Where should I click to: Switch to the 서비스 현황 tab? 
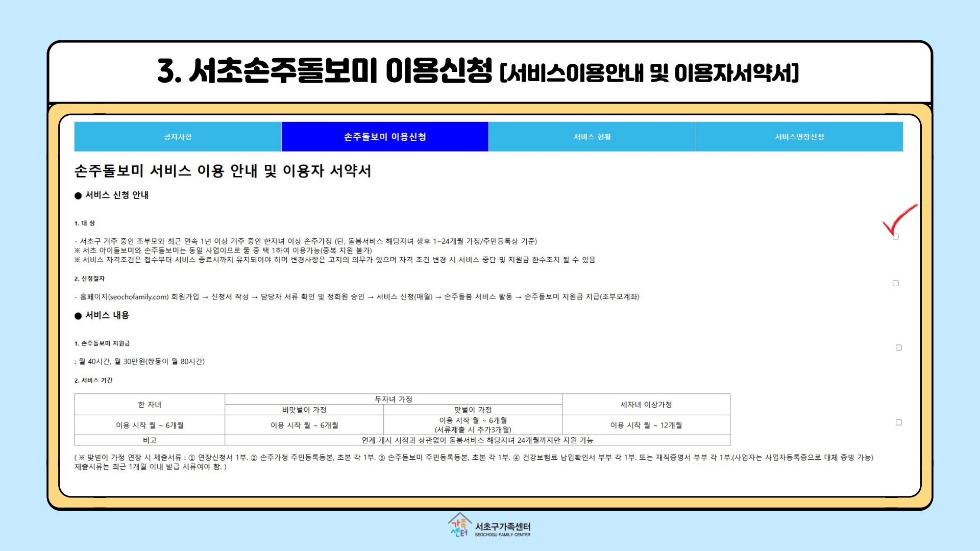[592, 137]
